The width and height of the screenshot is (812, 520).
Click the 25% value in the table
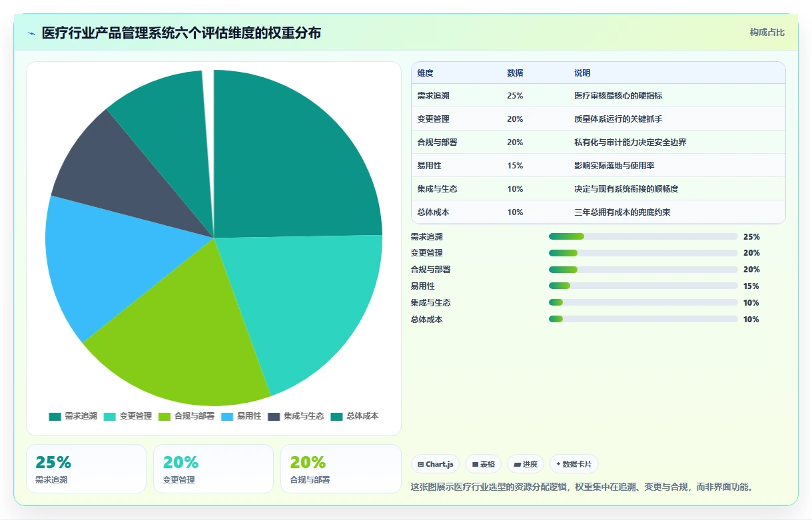point(515,96)
